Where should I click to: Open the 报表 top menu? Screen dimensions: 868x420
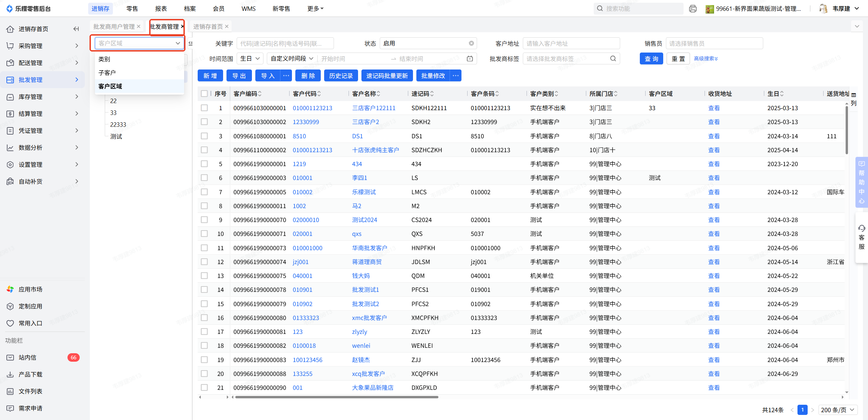click(x=161, y=8)
